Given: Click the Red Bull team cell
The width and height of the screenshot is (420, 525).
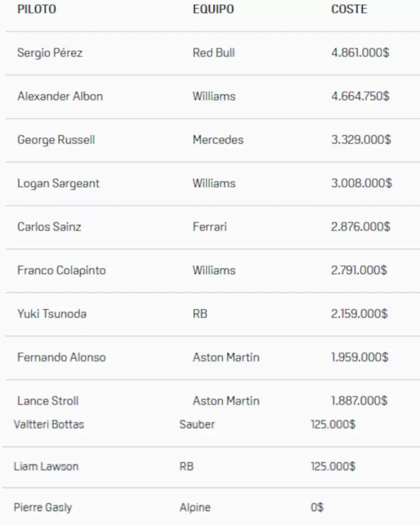Looking at the screenshot, I should pos(214,53).
